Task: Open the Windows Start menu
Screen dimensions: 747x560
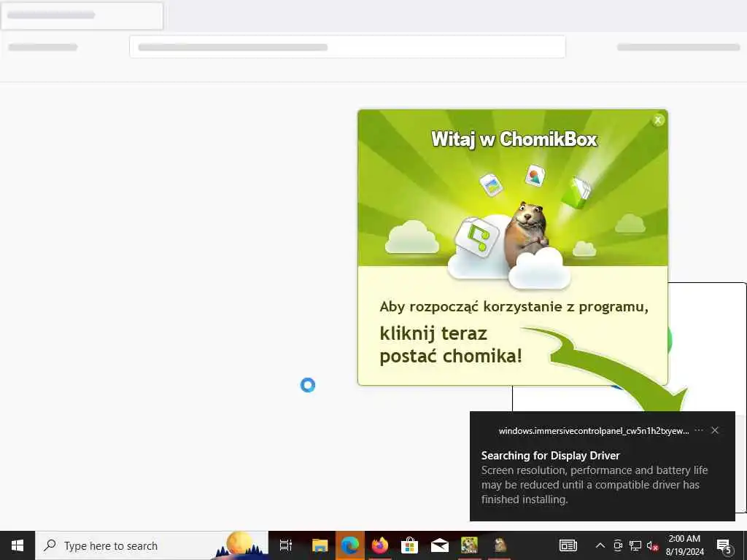Action: [x=18, y=545]
